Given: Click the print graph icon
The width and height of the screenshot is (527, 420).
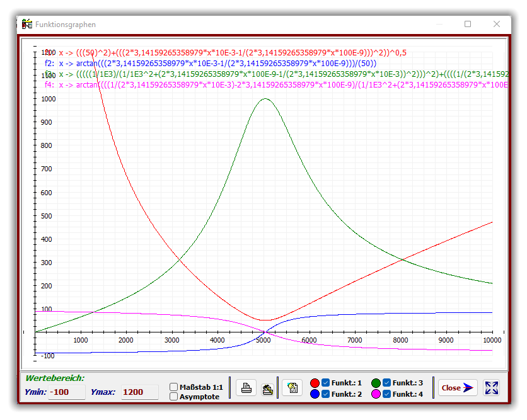Looking at the screenshot, I should tap(246, 388).
